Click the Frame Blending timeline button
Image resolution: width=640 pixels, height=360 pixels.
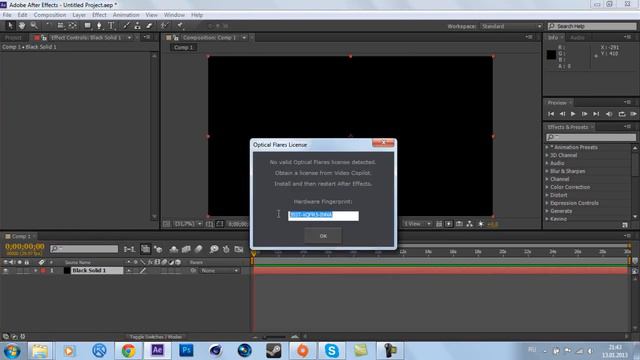186,249
